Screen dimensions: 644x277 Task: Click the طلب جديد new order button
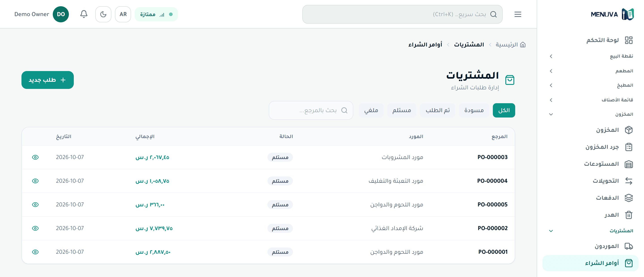tap(47, 80)
